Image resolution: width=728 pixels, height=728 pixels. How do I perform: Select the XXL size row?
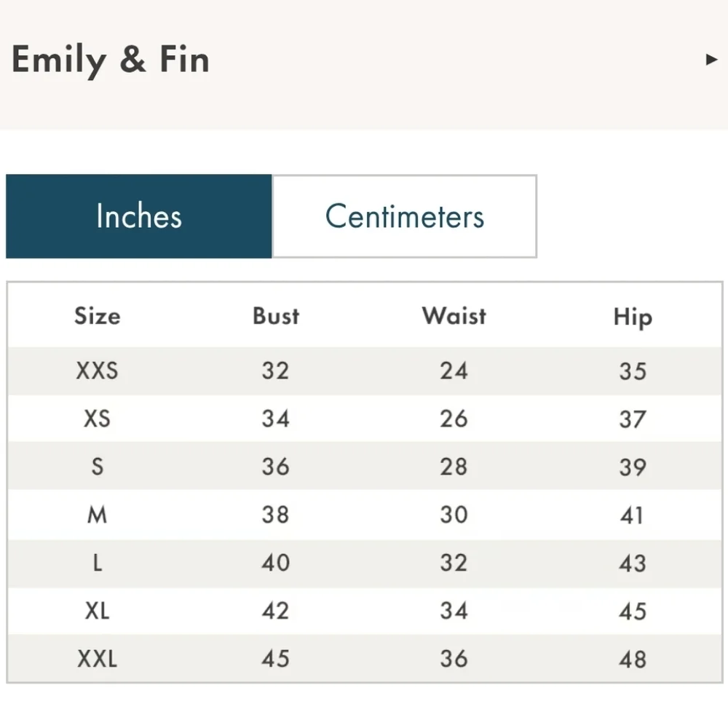pos(97,659)
